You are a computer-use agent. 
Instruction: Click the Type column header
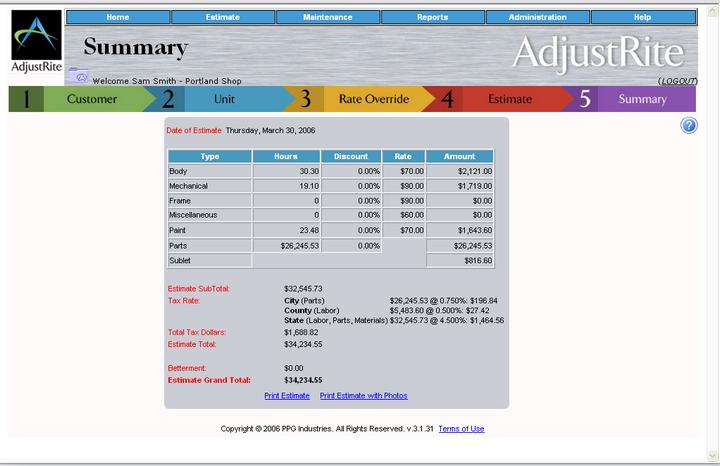click(x=210, y=156)
